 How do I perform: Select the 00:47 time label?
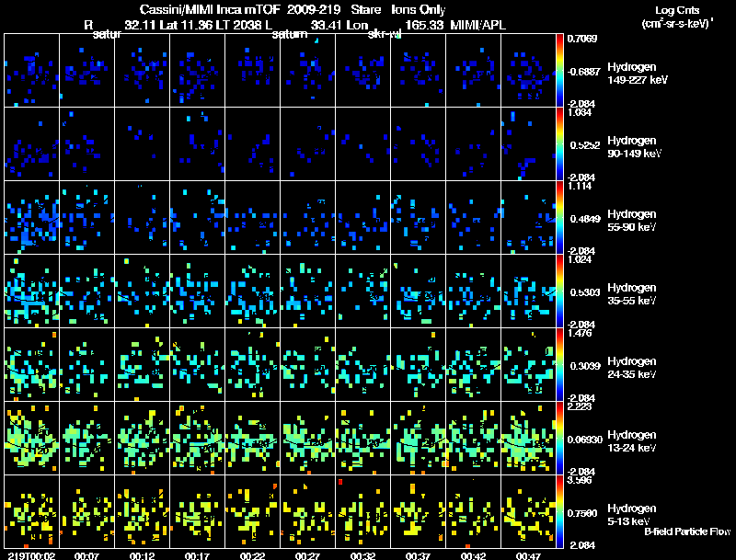528,555
